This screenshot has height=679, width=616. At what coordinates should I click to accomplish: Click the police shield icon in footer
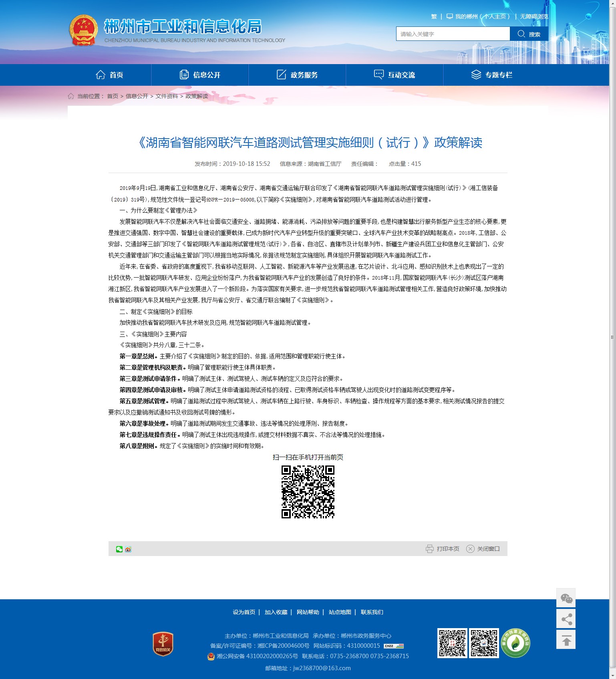click(x=211, y=656)
